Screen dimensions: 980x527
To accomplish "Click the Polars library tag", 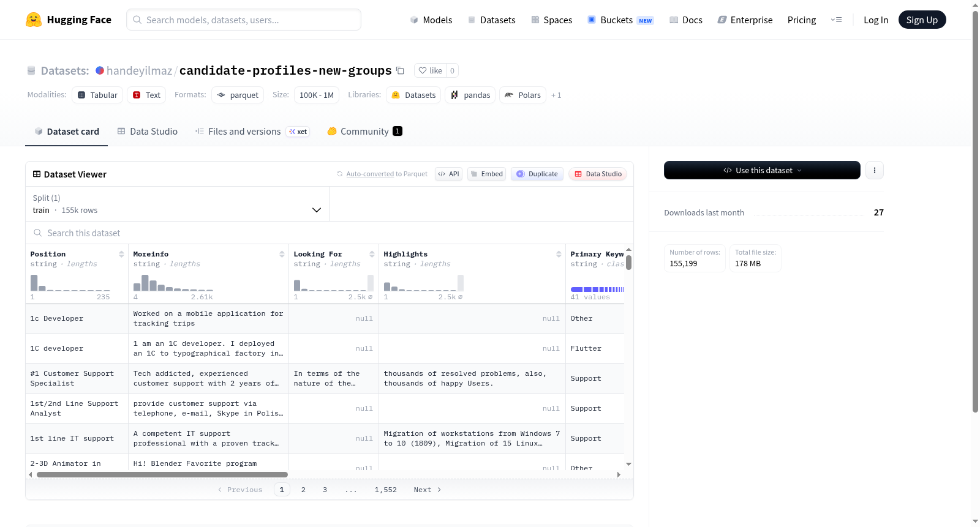I will point(522,95).
